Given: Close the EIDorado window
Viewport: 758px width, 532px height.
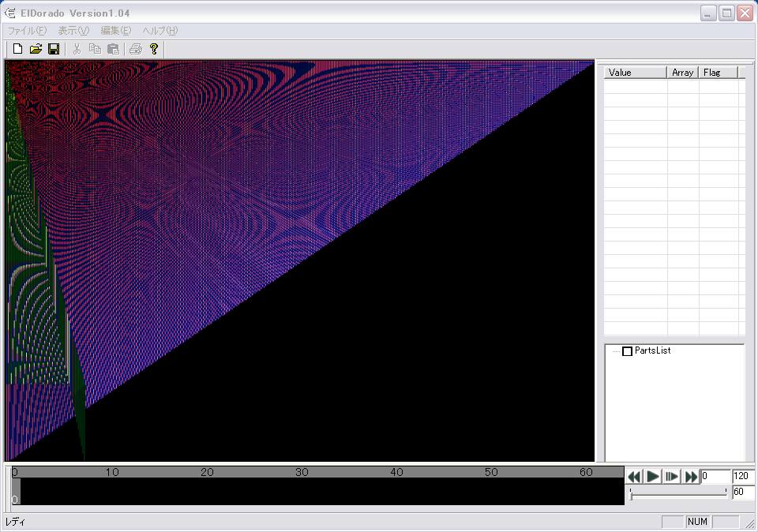Looking at the screenshot, I should 745,13.
